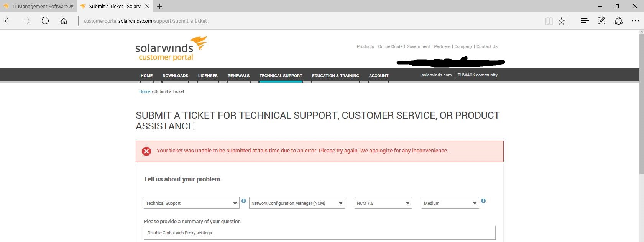Open the HOME menu item
The height and width of the screenshot is (242, 644).
click(x=146, y=76)
